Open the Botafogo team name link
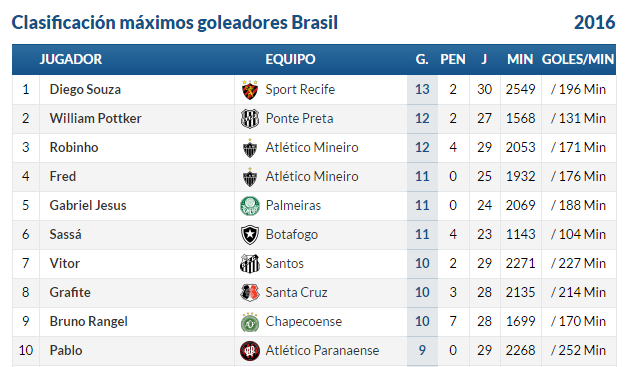Screen dimensions: 629x367 [x=292, y=235]
